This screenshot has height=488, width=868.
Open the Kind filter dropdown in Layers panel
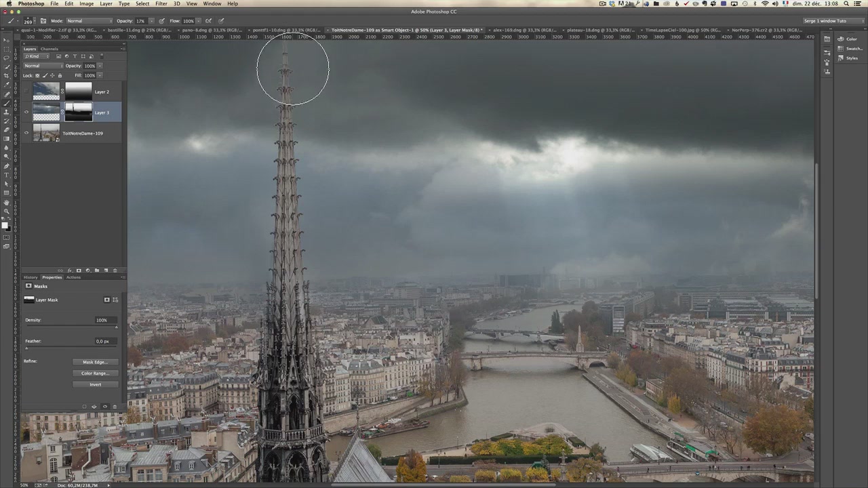36,56
